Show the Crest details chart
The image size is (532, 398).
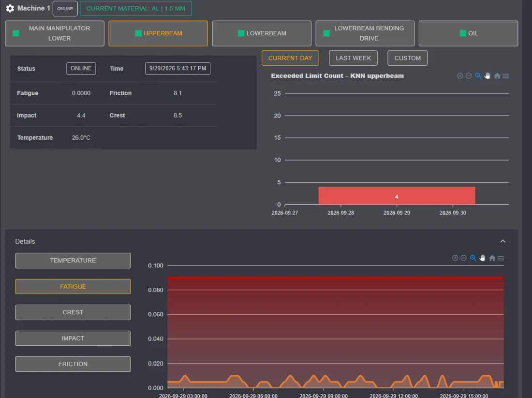(x=73, y=312)
